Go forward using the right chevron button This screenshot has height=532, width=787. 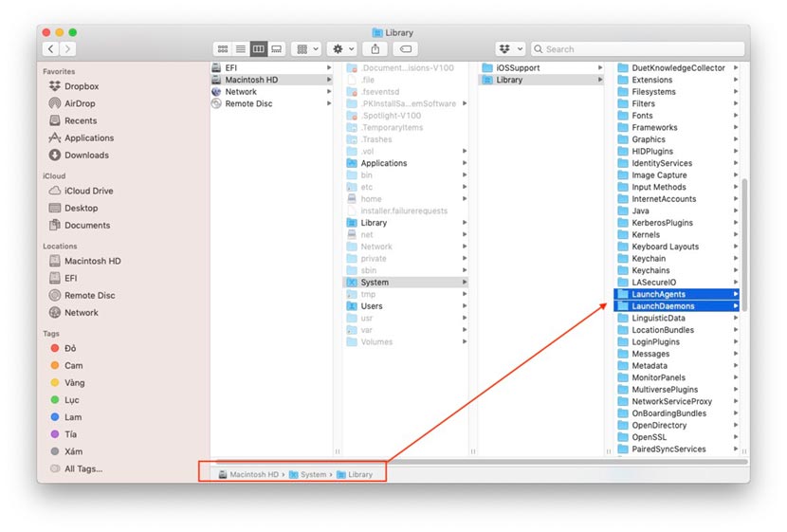point(67,49)
